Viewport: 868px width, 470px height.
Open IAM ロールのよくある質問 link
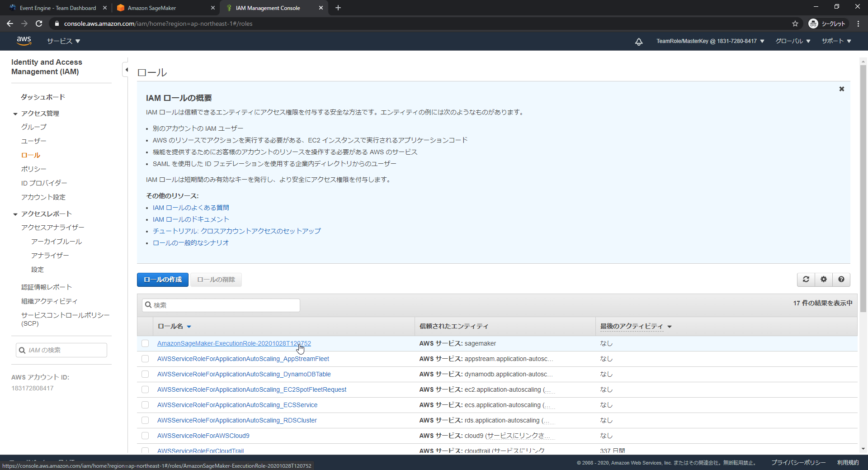191,208
